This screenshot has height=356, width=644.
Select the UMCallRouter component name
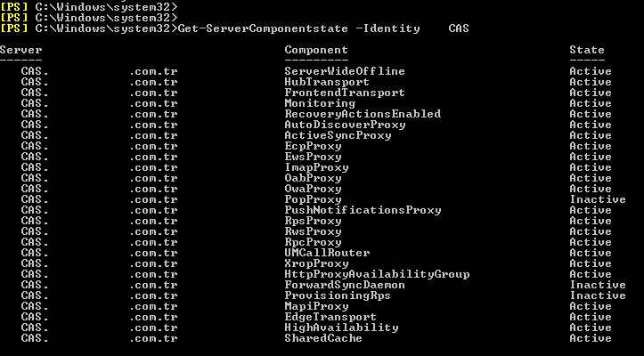click(x=327, y=253)
